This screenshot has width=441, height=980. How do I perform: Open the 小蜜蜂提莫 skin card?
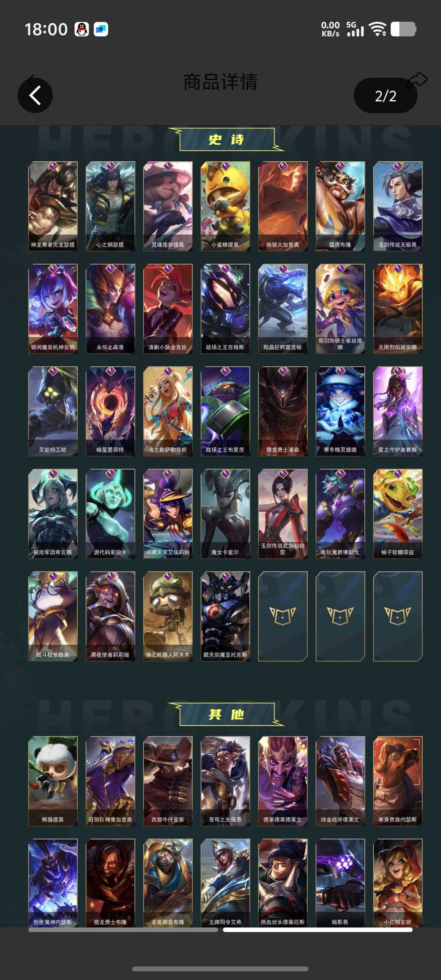coord(225,206)
